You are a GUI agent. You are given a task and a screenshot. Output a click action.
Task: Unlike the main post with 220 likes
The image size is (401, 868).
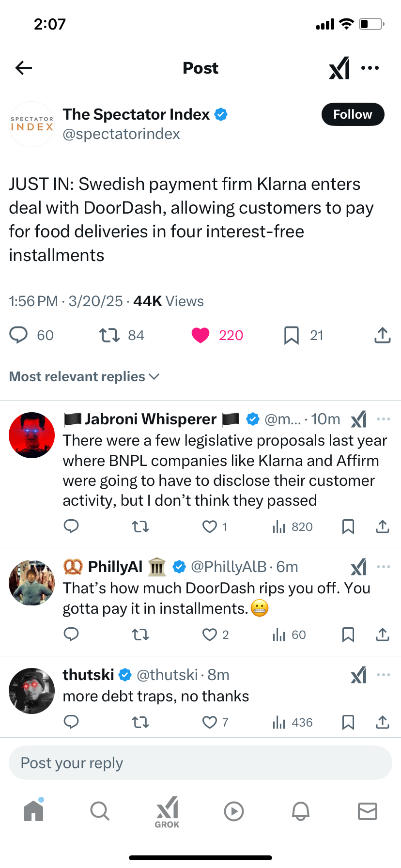[200, 335]
